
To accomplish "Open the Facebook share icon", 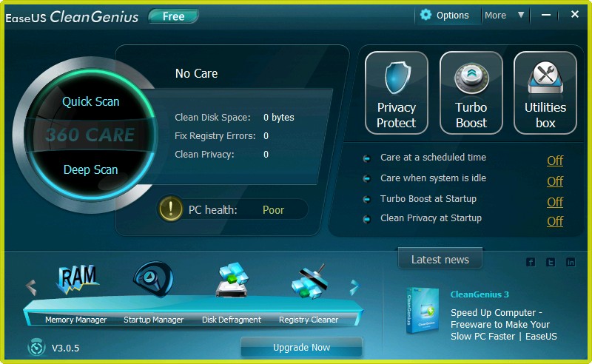I will [531, 262].
